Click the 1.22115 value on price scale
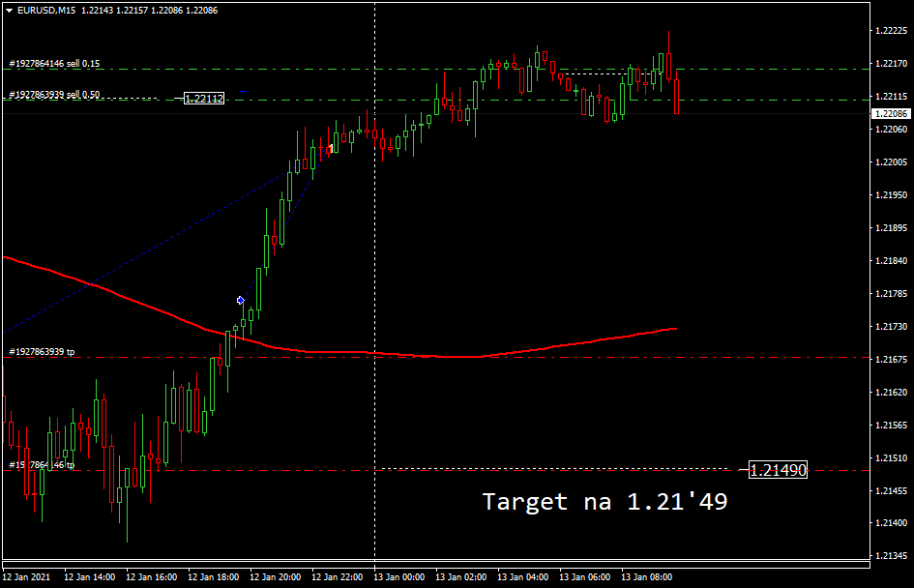Image resolution: width=914 pixels, height=588 pixels. [892, 96]
